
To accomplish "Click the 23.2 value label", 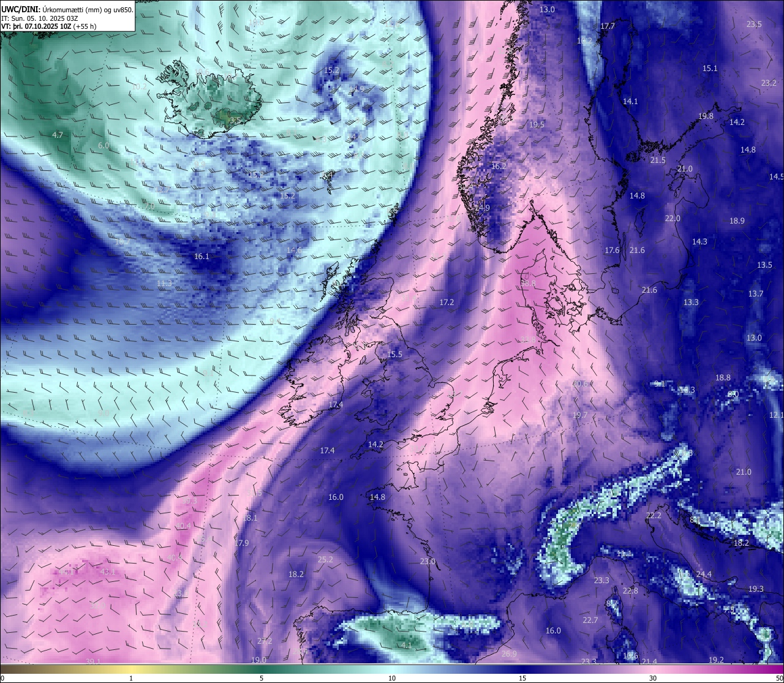I will [x=769, y=83].
